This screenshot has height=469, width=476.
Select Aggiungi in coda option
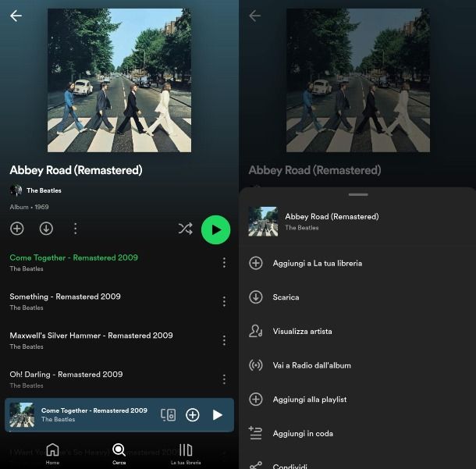click(357, 433)
